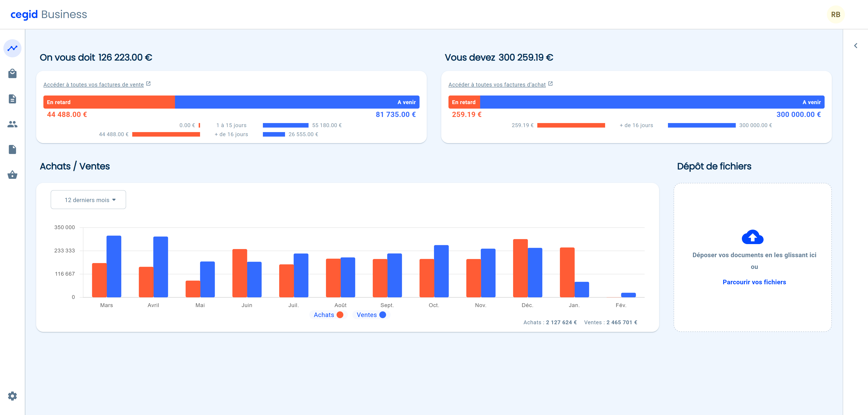Open Accéder à toutes vos factures d'achat

pyautogui.click(x=497, y=84)
